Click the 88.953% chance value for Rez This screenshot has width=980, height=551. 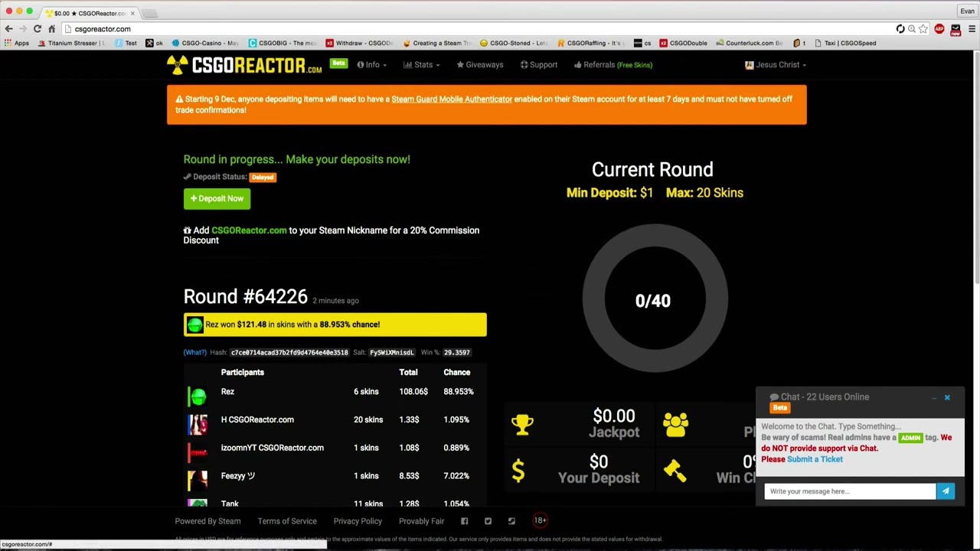coord(458,392)
